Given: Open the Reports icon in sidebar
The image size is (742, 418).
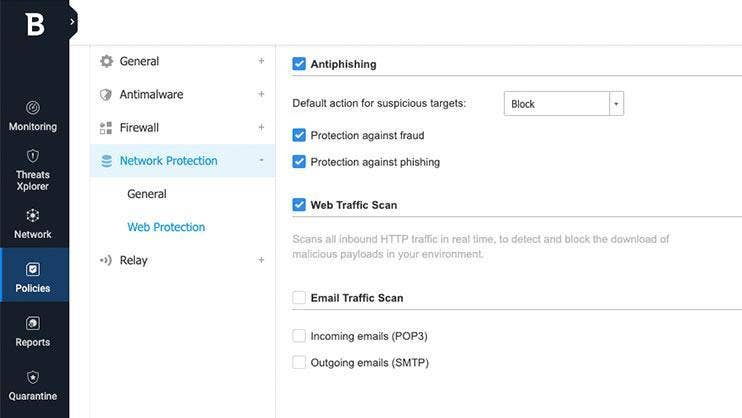Looking at the screenshot, I should (33, 323).
